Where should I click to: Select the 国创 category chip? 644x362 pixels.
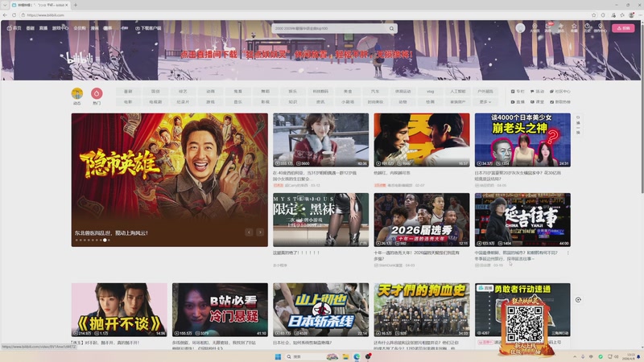(x=155, y=91)
